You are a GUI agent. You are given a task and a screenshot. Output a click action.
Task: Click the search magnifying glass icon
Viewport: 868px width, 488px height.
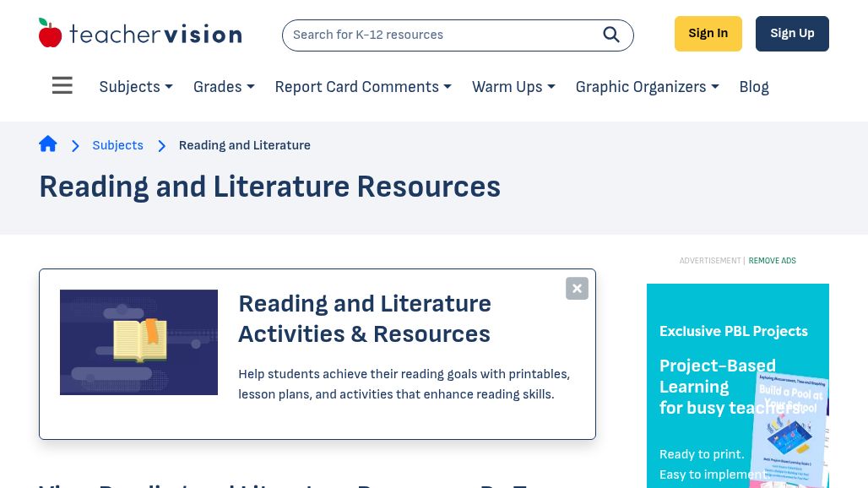(x=611, y=35)
